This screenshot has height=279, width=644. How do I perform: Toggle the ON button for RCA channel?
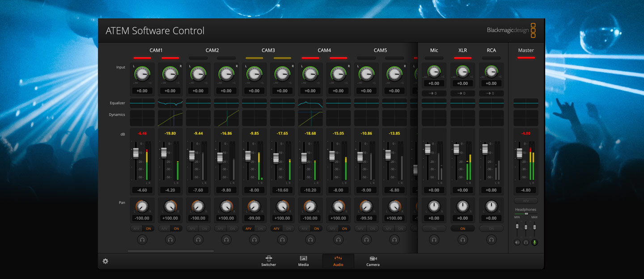[x=491, y=228]
